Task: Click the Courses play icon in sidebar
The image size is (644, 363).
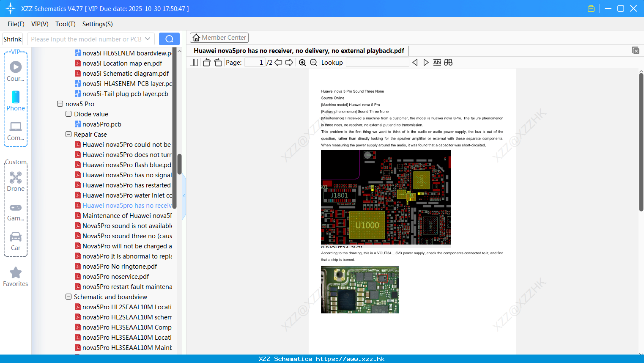Action: (x=16, y=67)
